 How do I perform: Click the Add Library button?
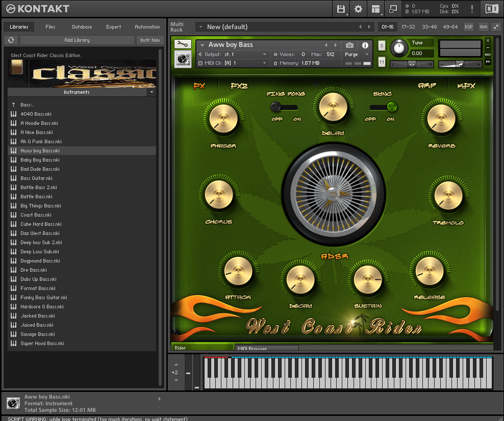[x=77, y=40]
